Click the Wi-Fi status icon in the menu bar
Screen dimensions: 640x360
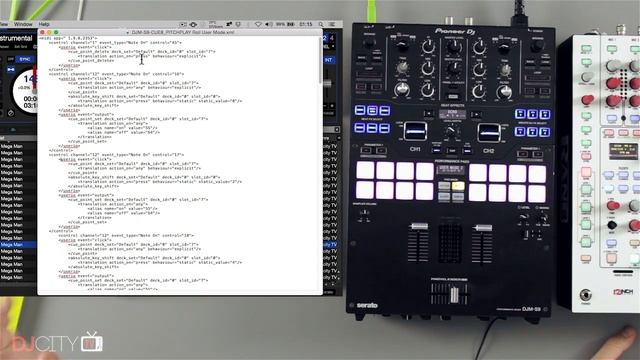tap(258, 24)
